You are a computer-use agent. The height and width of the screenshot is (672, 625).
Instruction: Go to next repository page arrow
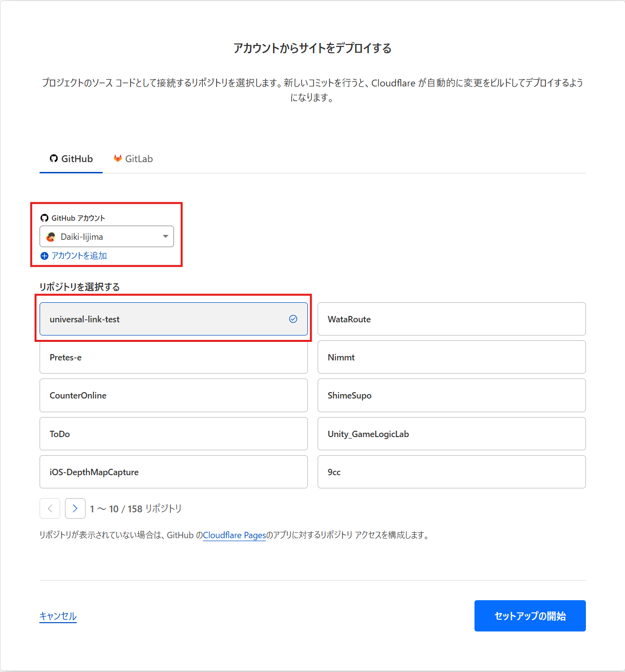coord(75,508)
